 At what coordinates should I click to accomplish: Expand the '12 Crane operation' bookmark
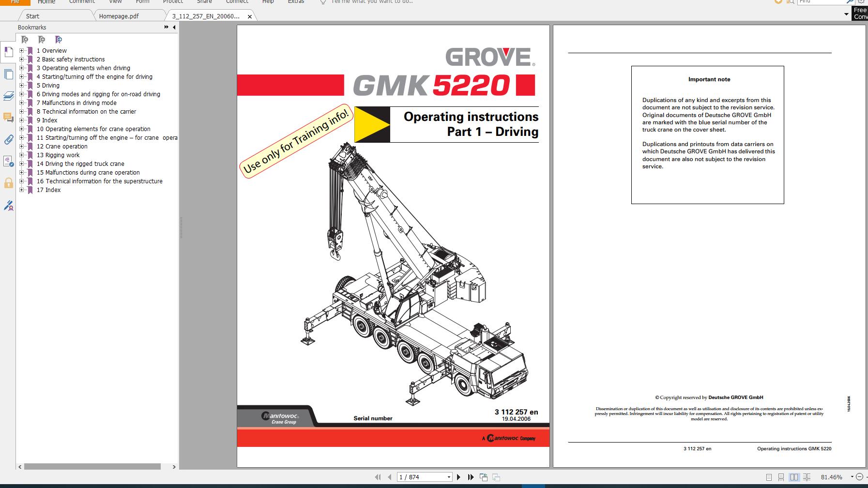click(21, 146)
